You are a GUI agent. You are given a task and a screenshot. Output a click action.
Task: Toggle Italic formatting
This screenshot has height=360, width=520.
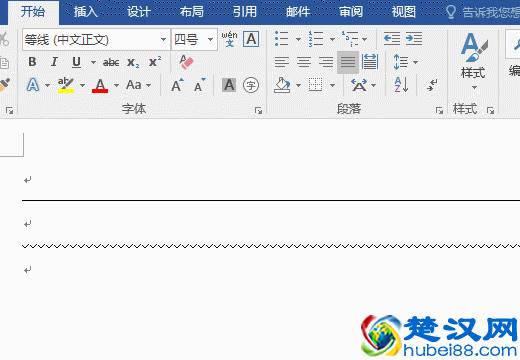pyautogui.click(x=54, y=62)
